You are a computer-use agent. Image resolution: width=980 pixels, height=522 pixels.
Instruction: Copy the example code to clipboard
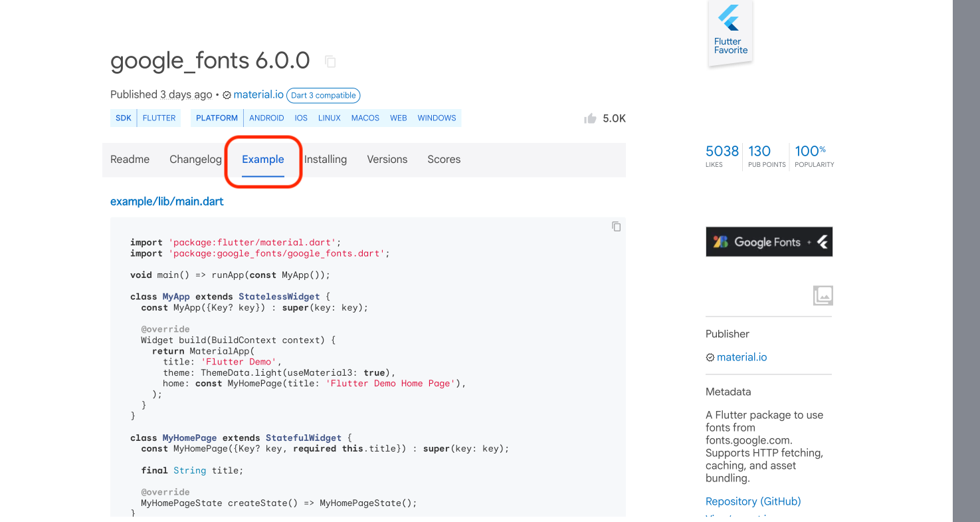click(617, 226)
